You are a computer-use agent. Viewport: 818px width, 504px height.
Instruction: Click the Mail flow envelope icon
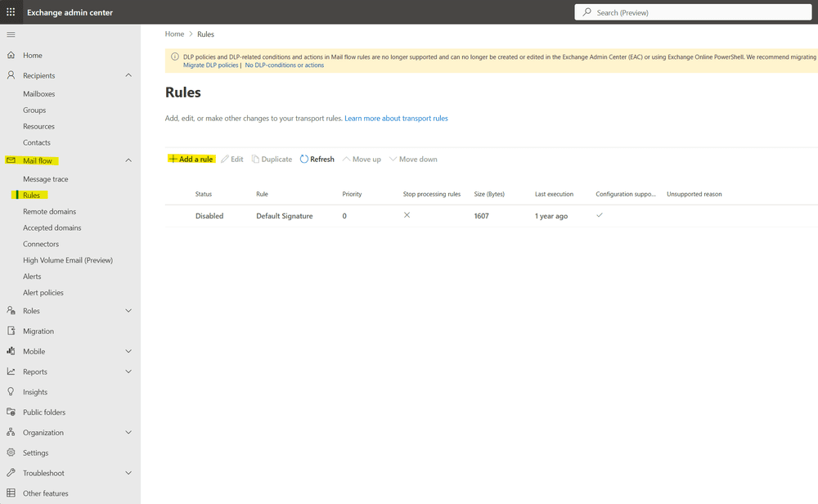(11, 160)
